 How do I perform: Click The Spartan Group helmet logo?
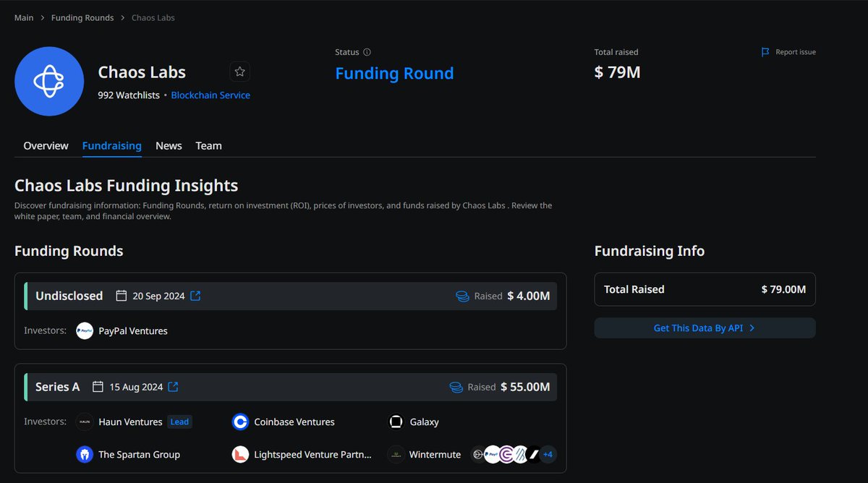click(85, 454)
